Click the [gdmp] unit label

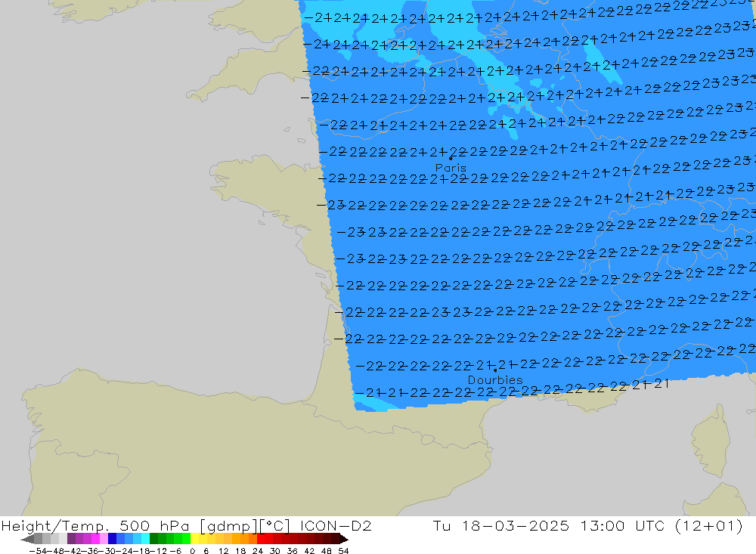point(230,525)
